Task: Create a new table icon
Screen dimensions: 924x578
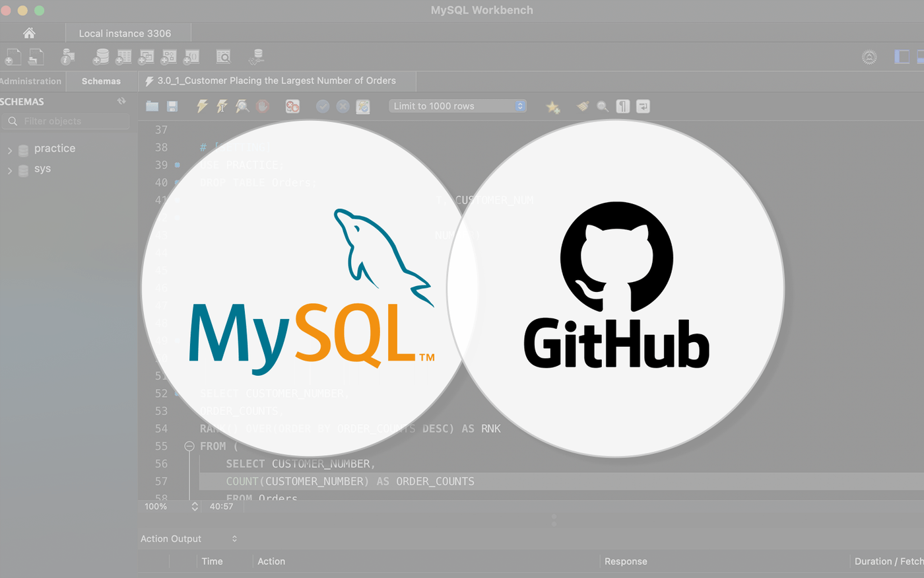Action: click(x=123, y=57)
